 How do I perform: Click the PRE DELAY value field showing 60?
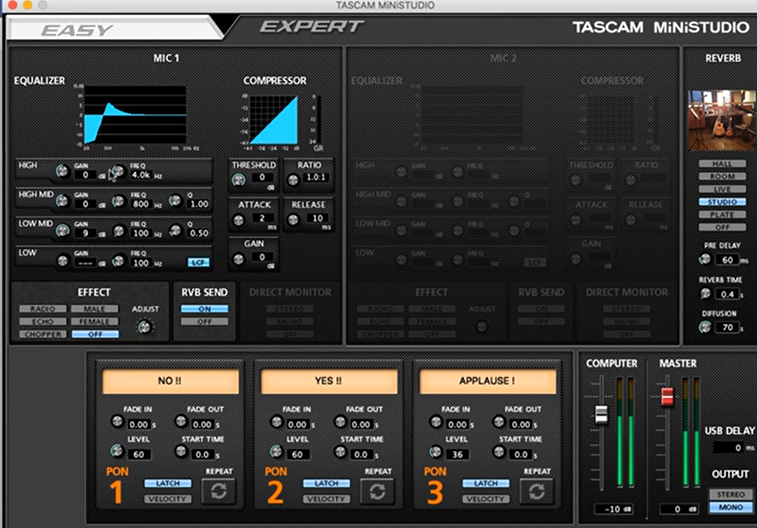[x=728, y=260]
